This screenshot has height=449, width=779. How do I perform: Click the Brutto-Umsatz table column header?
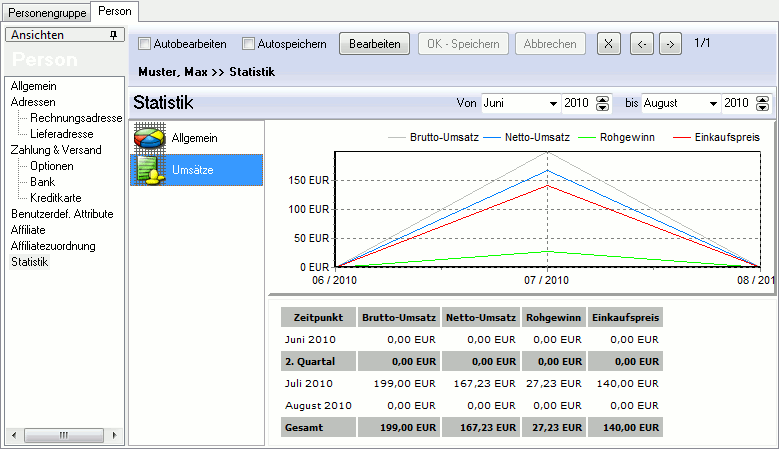pos(399,317)
